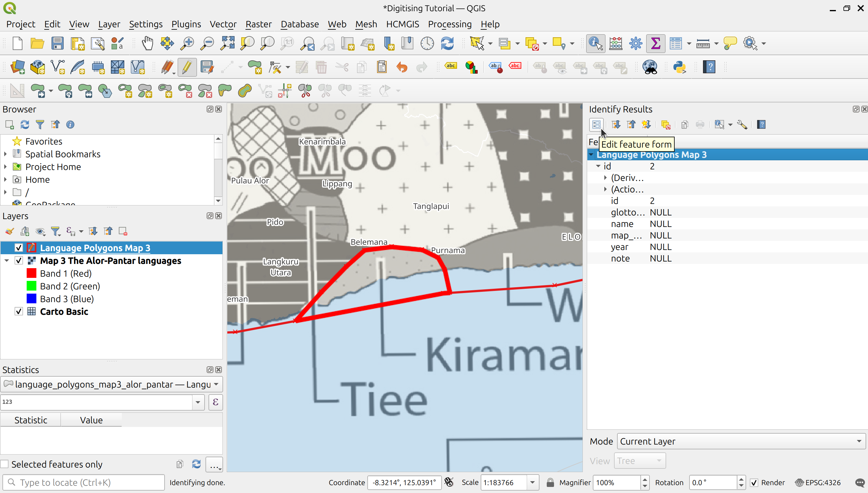The width and height of the screenshot is (868, 493).
Task: Click the Undo arrow icon
Action: 402,67
